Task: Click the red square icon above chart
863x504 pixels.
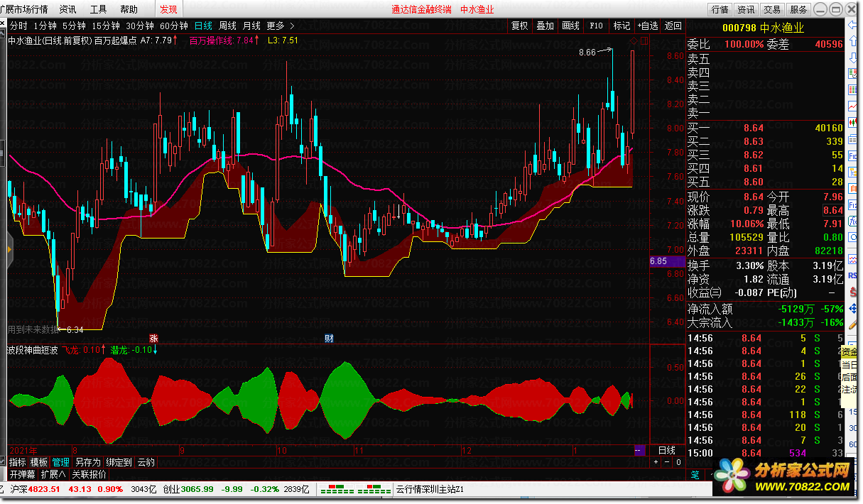Action: (x=644, y=42)
